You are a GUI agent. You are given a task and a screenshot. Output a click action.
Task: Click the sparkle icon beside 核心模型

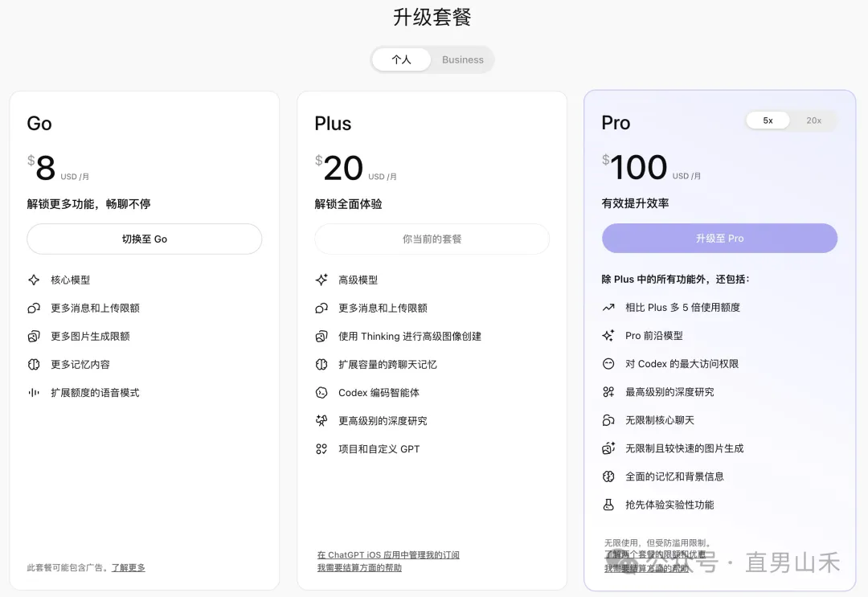(x=34, y=280)
